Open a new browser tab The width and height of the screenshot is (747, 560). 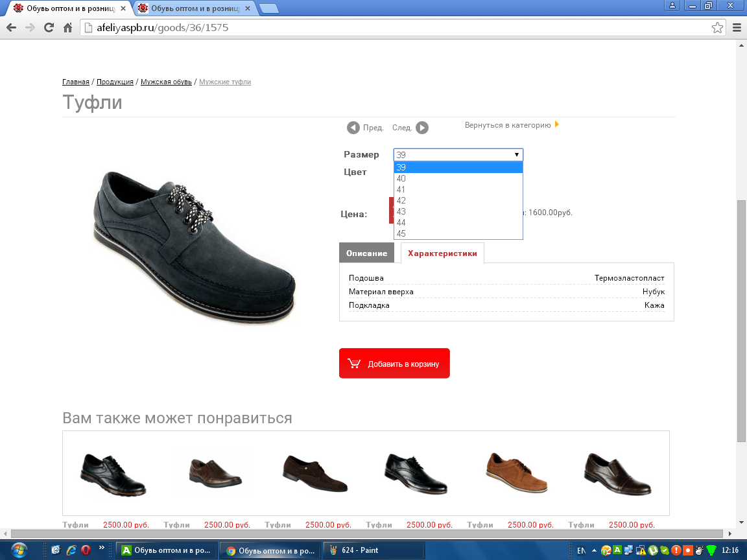pos(269,9)
